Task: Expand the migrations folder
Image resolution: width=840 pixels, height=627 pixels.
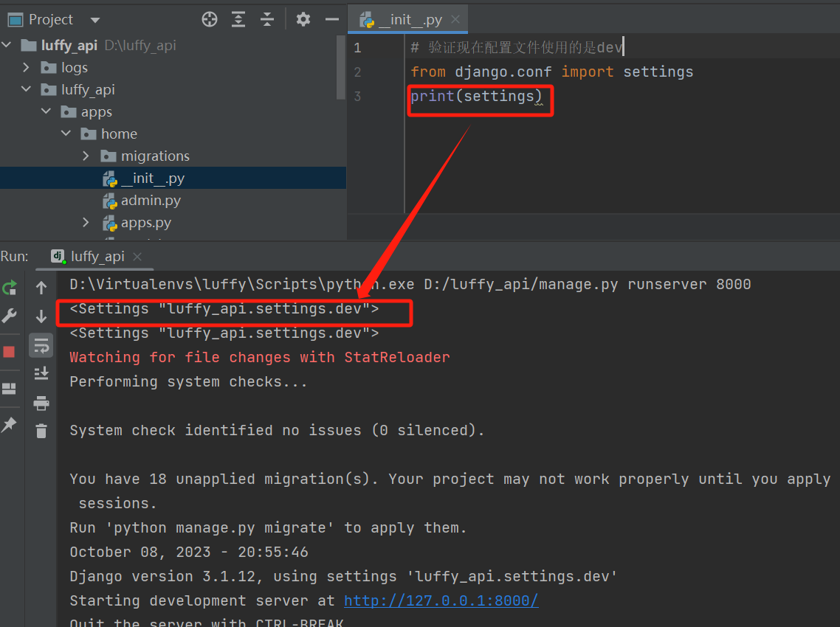Action: [86, 156]
